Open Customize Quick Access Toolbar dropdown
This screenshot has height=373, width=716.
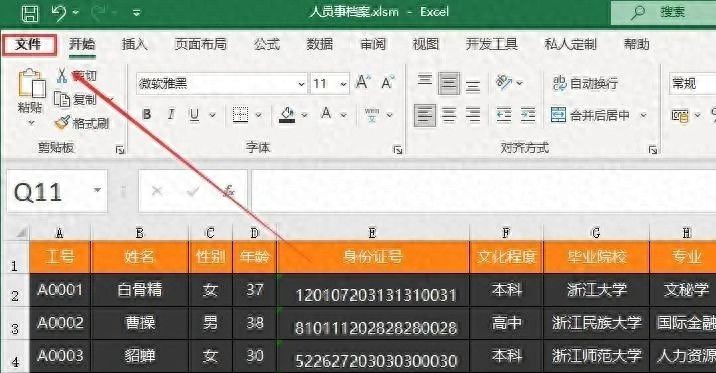coord(136,13)
